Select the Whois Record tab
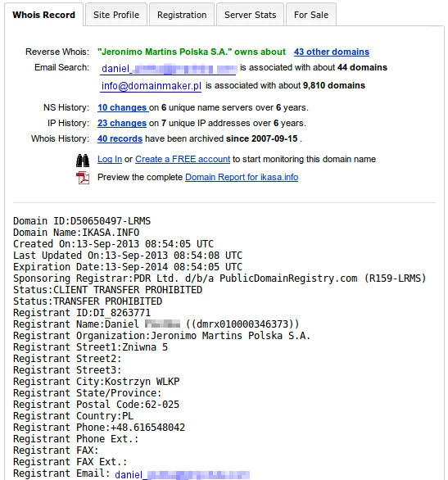This screenshot has height=480, width=448. [x=43, y=15]
